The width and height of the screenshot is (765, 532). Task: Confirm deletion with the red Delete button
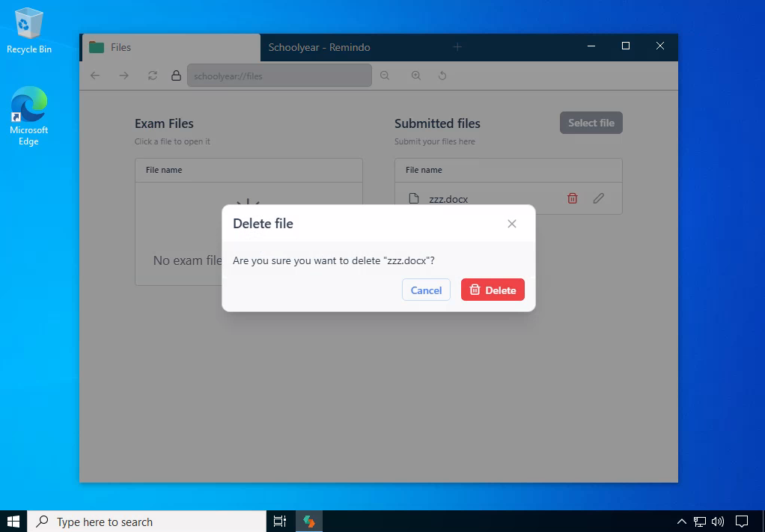coord(493,290)
